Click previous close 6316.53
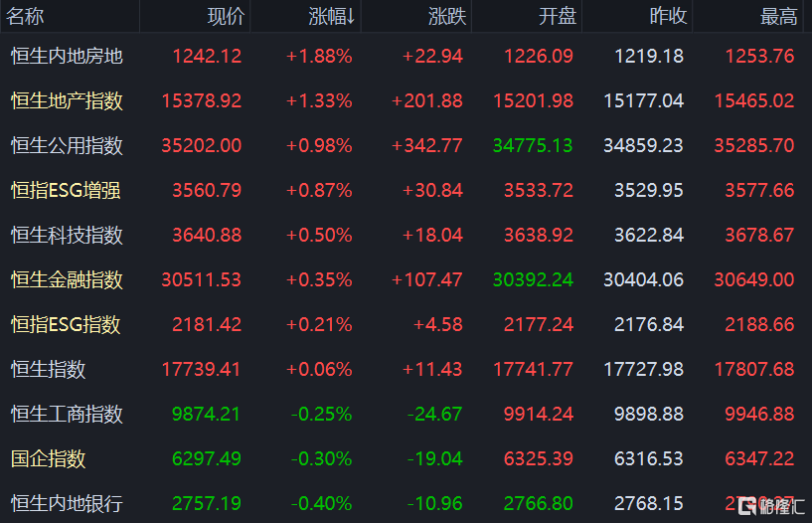Image resolution: width=812 pixels, height=523 pixels. pos(649,458)
